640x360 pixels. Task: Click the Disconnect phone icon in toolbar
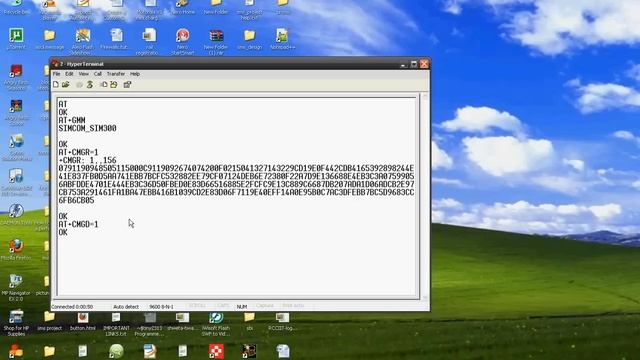point(90,84)
